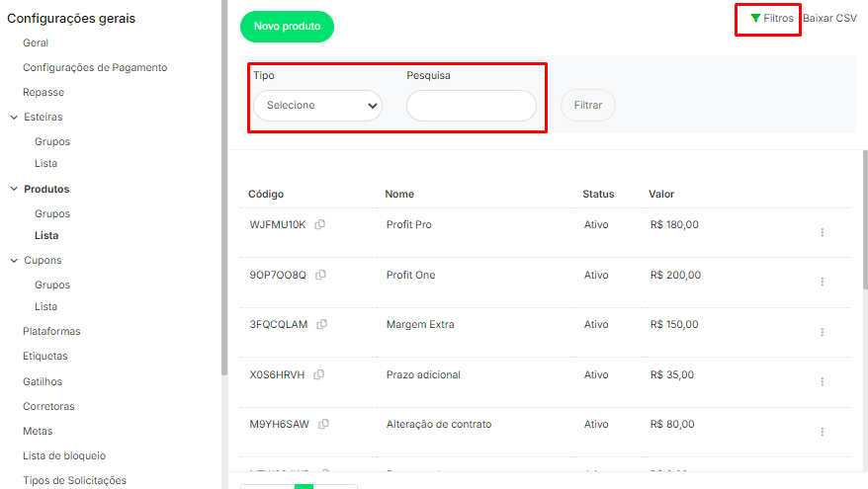
Task: Collapse the Esteiras sidebar section
Action: [x=14, y=118]
